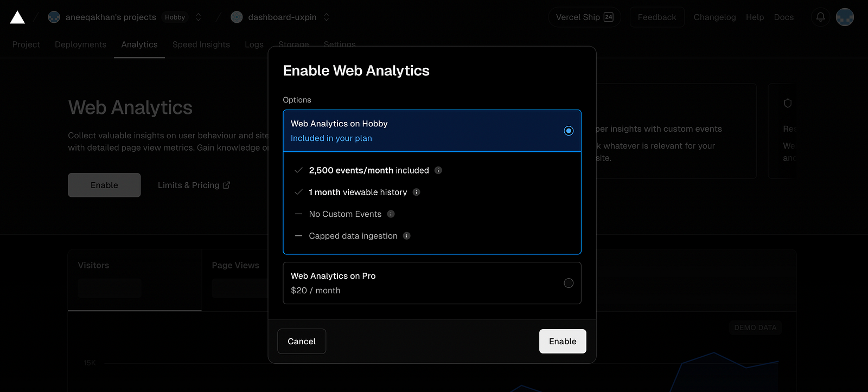The width and height of the screenshot is (868, 392).
Task: Show info for 1 month viewable history
Action: click(x=416, y=192)
